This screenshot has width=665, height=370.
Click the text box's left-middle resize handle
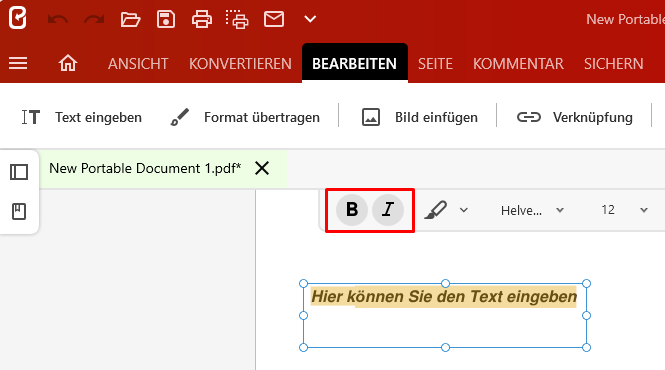tap(303, 315)
